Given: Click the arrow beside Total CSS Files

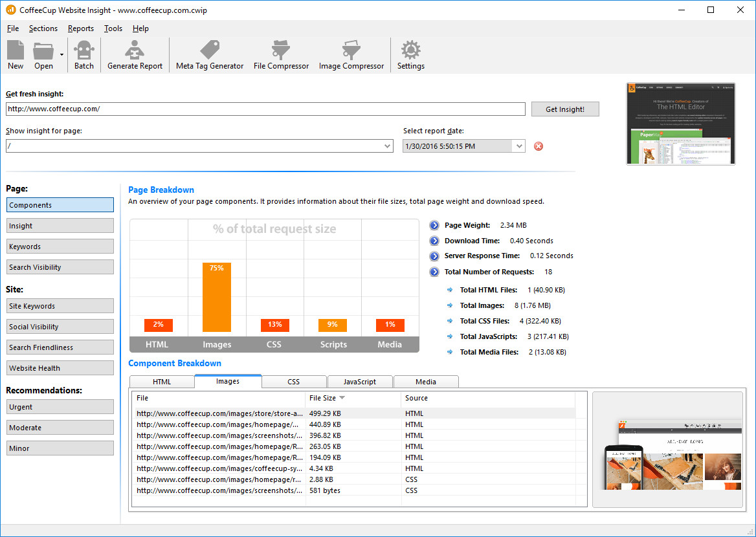Looking at the screenshot, I should [450, 320].
